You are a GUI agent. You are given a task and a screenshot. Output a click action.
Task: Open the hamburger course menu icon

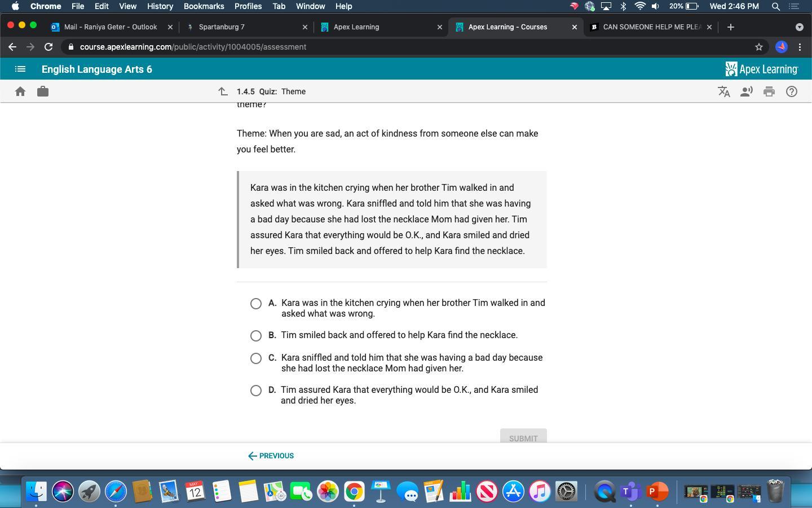(20, 69)
